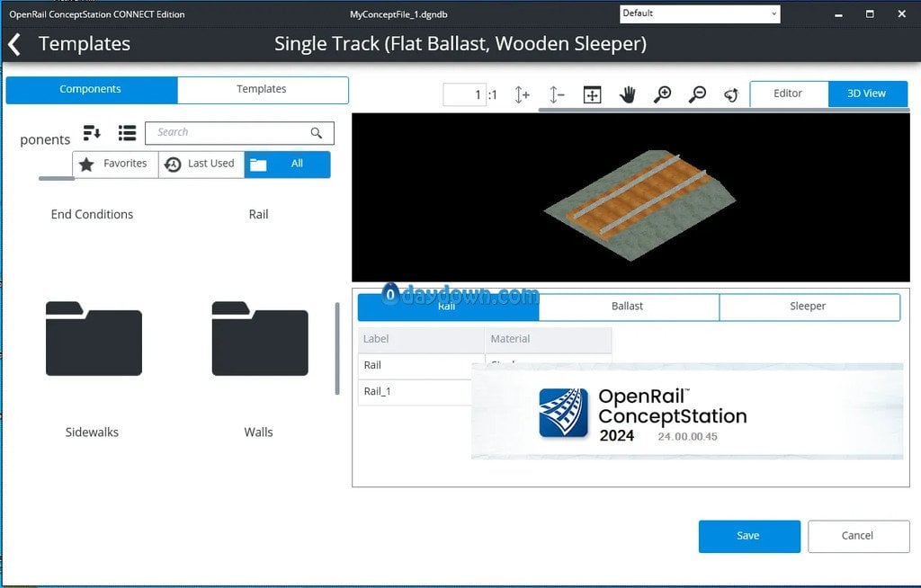921x588 pixels.
Task: Show Last Used components
Action: [201, 165]
